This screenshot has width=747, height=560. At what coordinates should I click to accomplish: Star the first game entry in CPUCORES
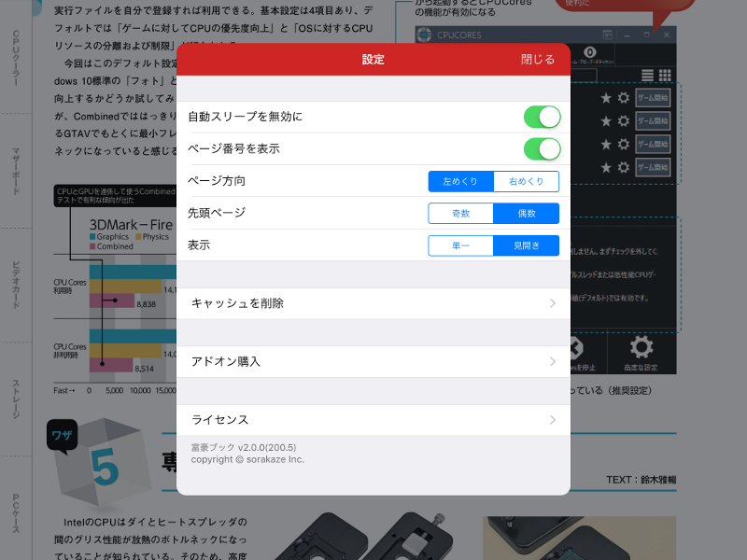[x=606, y=98]
